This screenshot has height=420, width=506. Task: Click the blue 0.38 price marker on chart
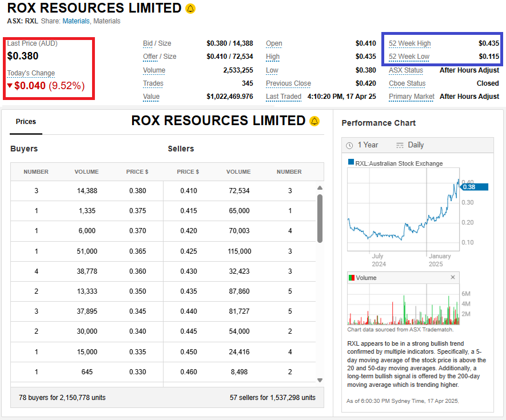coord(475,187)
